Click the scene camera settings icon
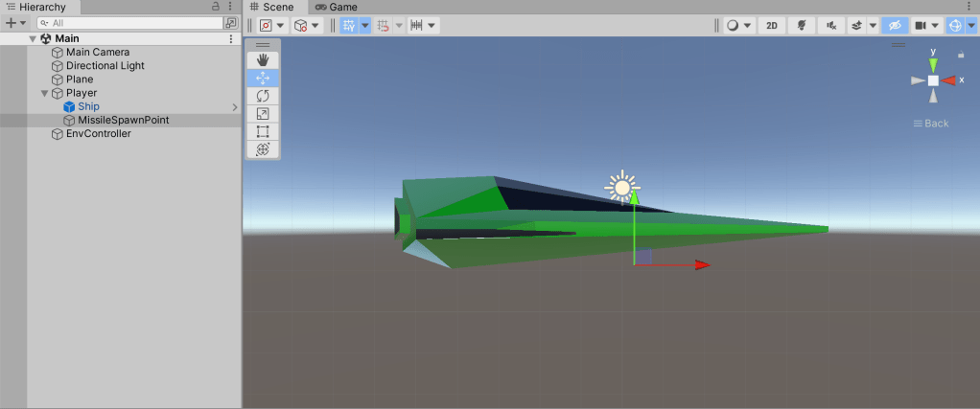980x409 pixels. pos(922,26)
